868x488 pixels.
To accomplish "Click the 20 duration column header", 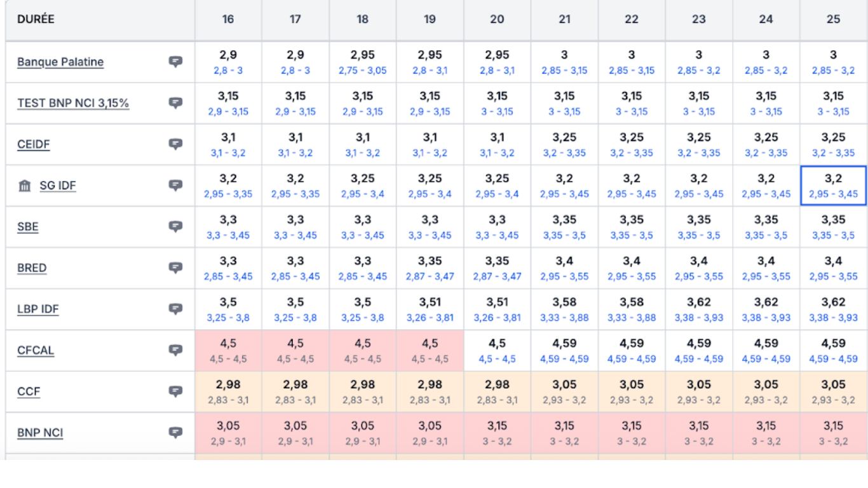I will (497, 19).
